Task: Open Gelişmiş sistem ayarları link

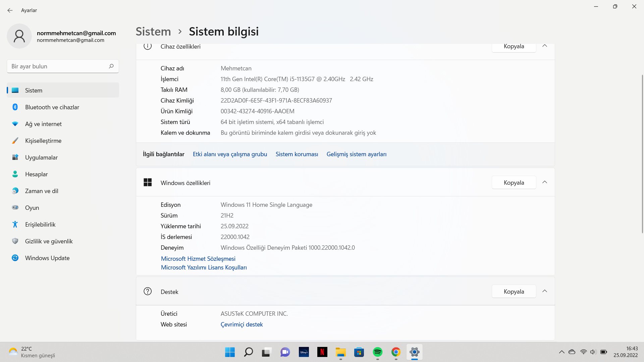Action: point(356,154)
